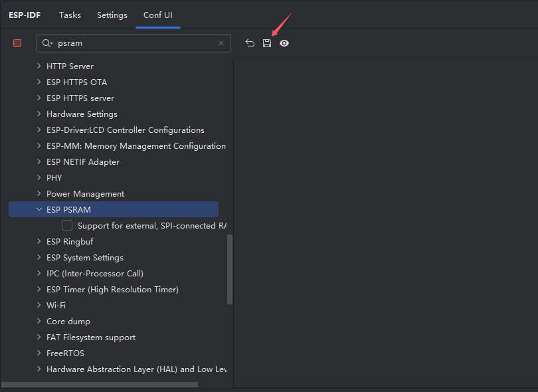538x392 pixels.
Task: Expand the Wi-Fi settings node
Action: pos(39,306)
